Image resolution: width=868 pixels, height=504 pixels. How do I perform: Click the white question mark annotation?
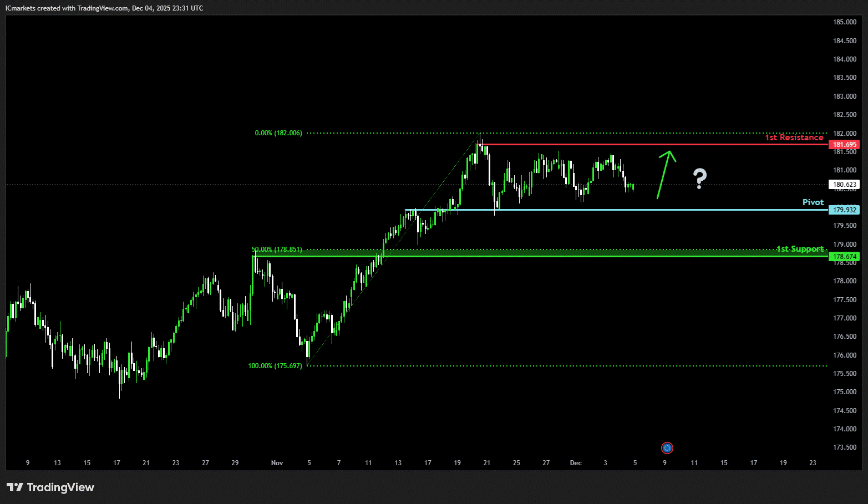tap(700, 179)
